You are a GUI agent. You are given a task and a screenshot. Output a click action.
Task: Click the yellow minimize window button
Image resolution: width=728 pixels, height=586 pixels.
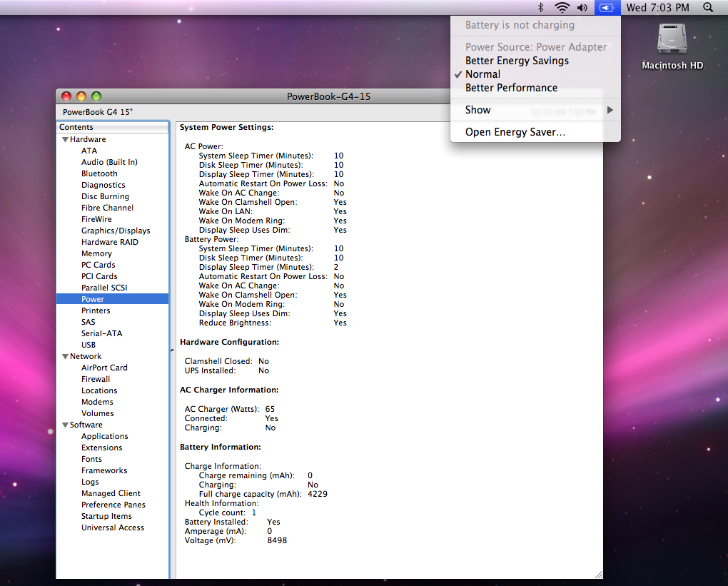click(x=81, y=96)
